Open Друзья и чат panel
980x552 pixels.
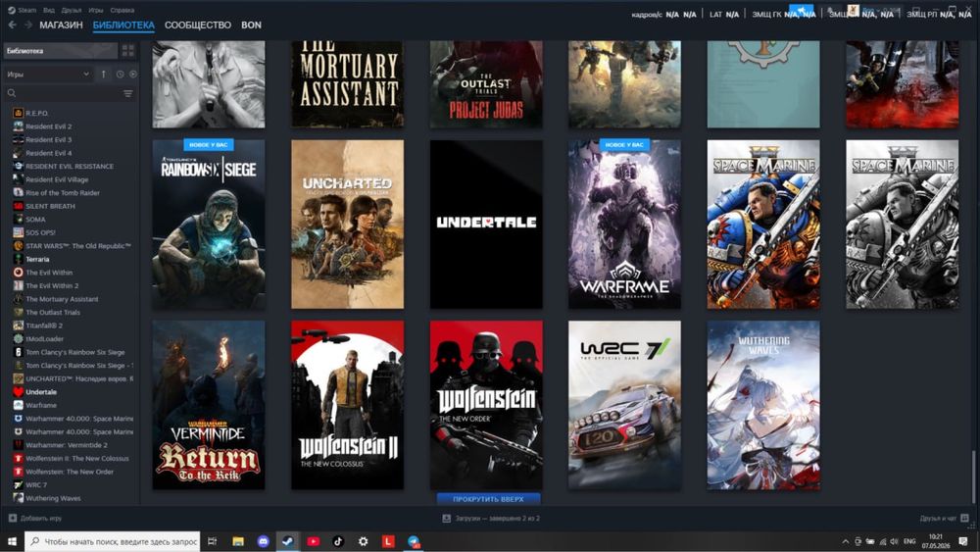point(944,519)
